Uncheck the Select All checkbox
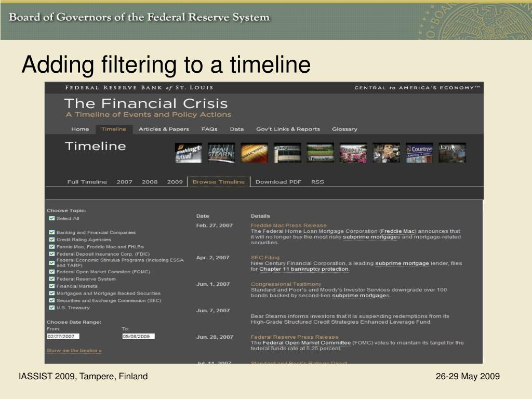The width and height of the screenshot is (532, 399). tap(52, 219)
